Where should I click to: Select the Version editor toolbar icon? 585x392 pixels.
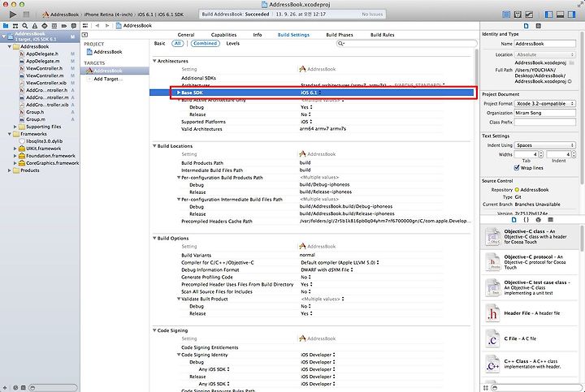529,14
